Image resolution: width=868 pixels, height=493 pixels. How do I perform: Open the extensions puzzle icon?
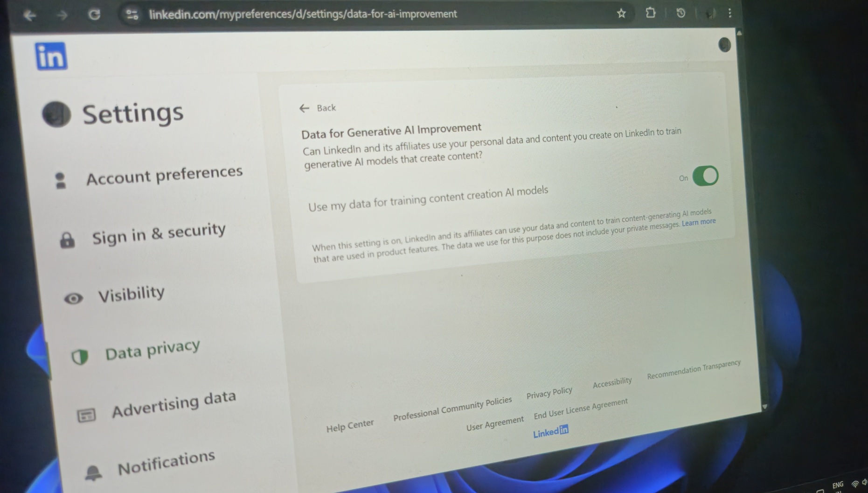point(651,13)
